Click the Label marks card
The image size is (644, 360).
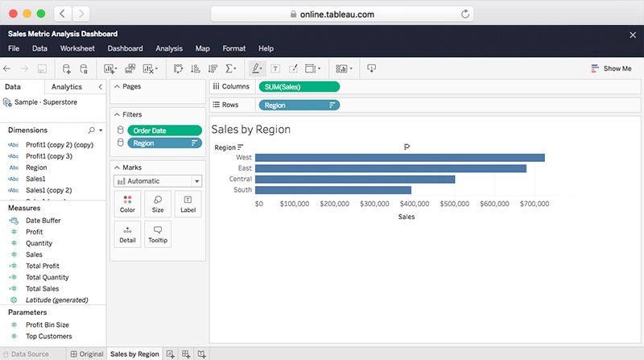click(188, 204)
